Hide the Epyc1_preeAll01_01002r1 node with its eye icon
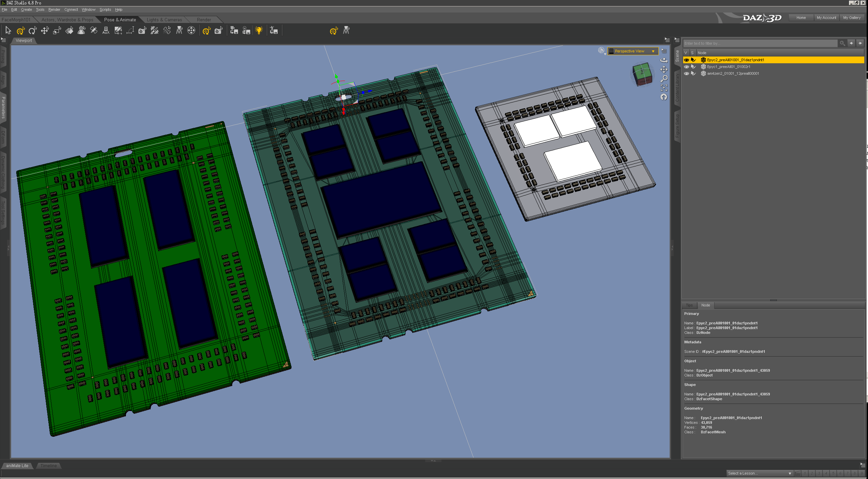 686,67
